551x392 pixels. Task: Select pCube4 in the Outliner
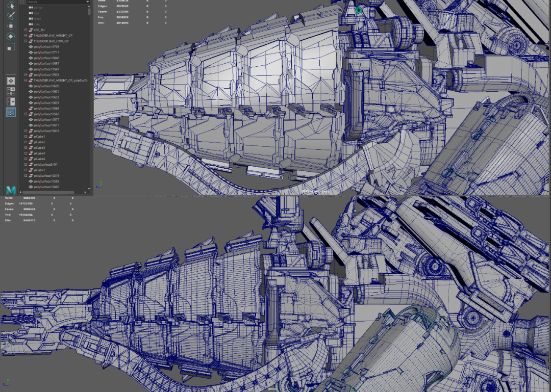40,153
